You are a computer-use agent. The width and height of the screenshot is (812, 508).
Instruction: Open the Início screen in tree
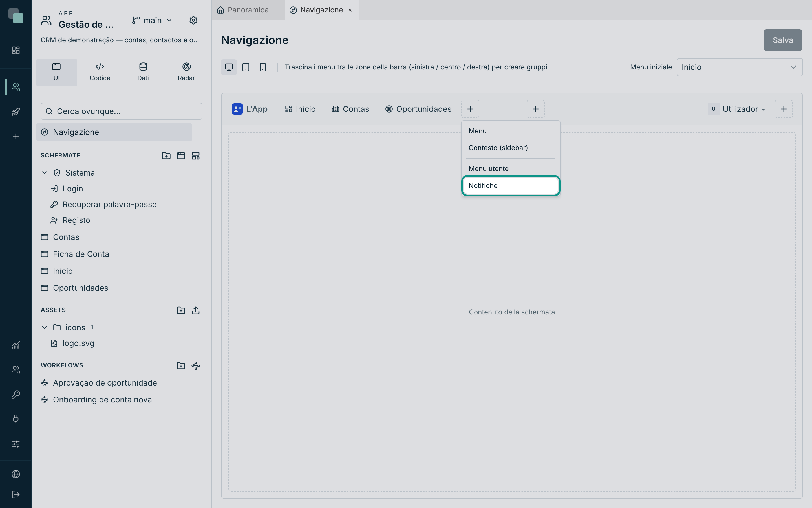56,271
